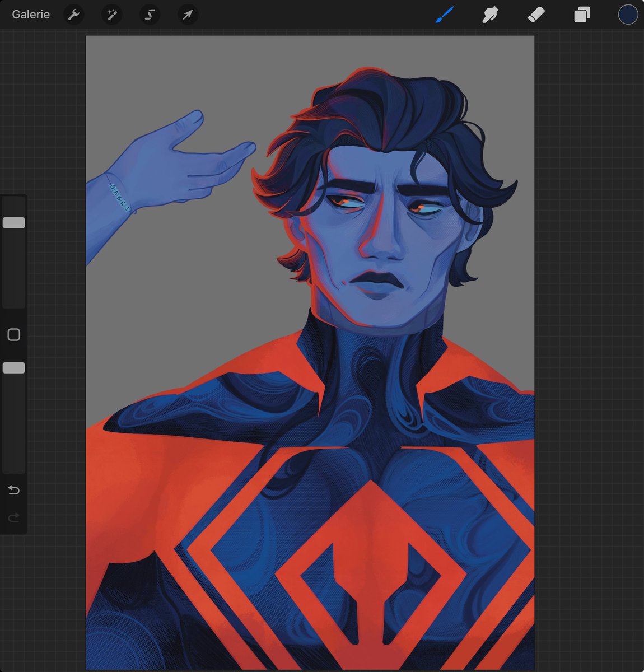Open the Actions menu wrench icon
The width and height of the screenshot is (644, 672).
pyautogui.click(x=73, y=15)
